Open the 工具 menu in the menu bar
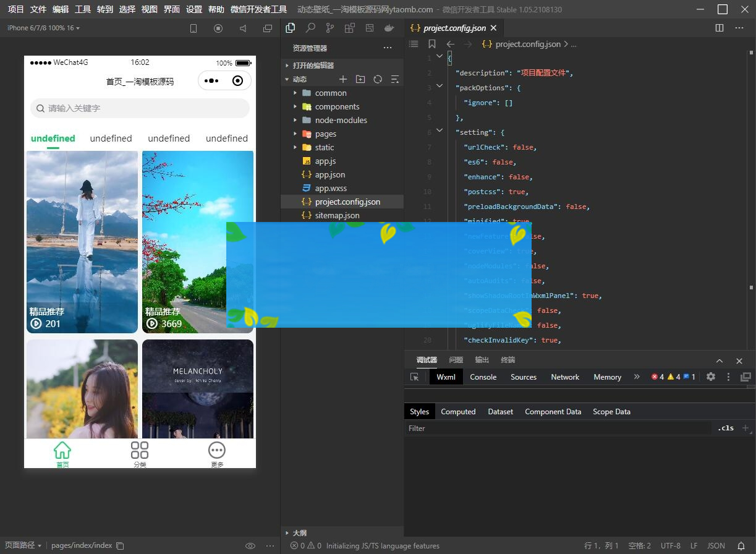Screen dimensions: 756x554 tap(83, 9)
